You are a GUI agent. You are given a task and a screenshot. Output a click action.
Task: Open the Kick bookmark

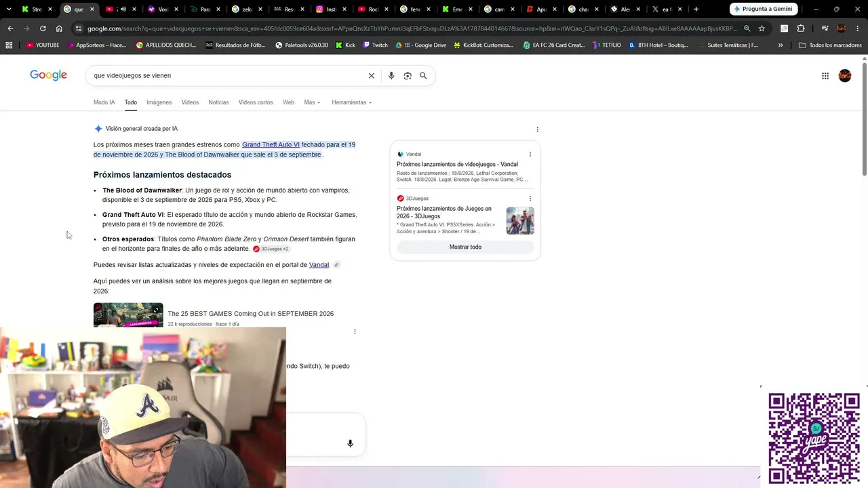click(346, 45)
